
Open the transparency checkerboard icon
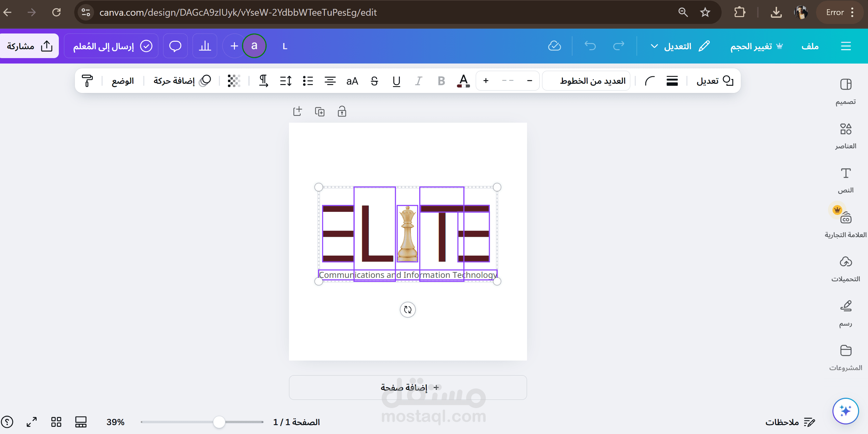tap(234, 81)
